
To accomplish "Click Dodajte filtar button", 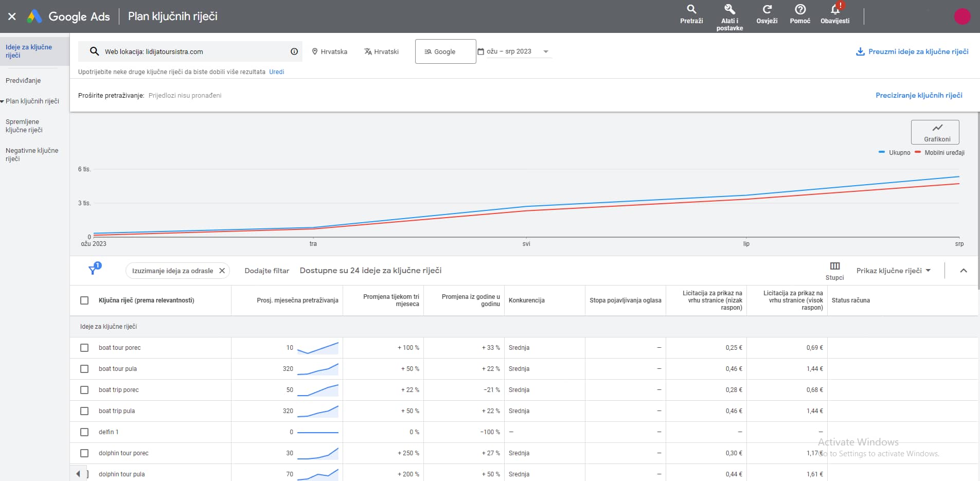I will click(267, 271).
